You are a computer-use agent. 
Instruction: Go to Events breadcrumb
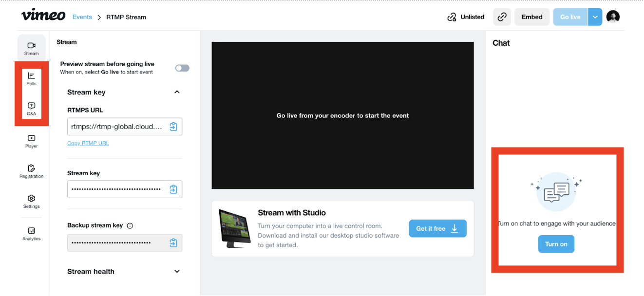pos(82,17)
